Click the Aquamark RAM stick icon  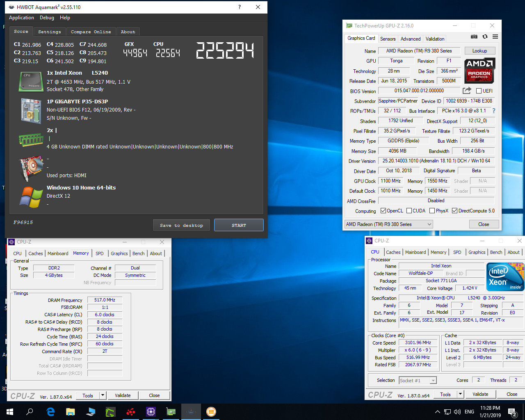[31, 140]
